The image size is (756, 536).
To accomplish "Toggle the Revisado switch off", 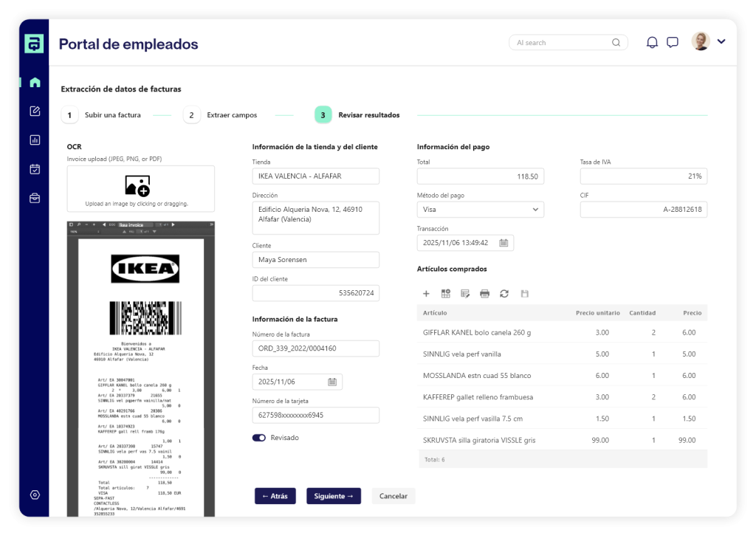I will coord(259,438).
